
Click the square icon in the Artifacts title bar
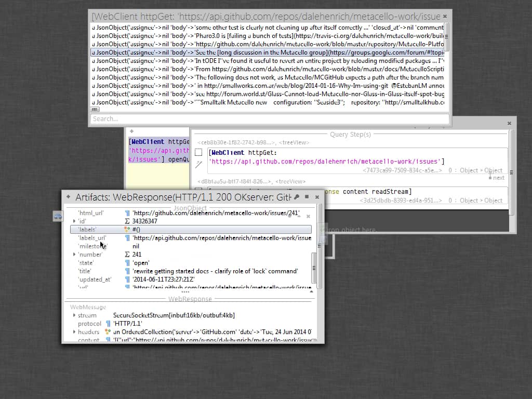click(x=307, y=197)
